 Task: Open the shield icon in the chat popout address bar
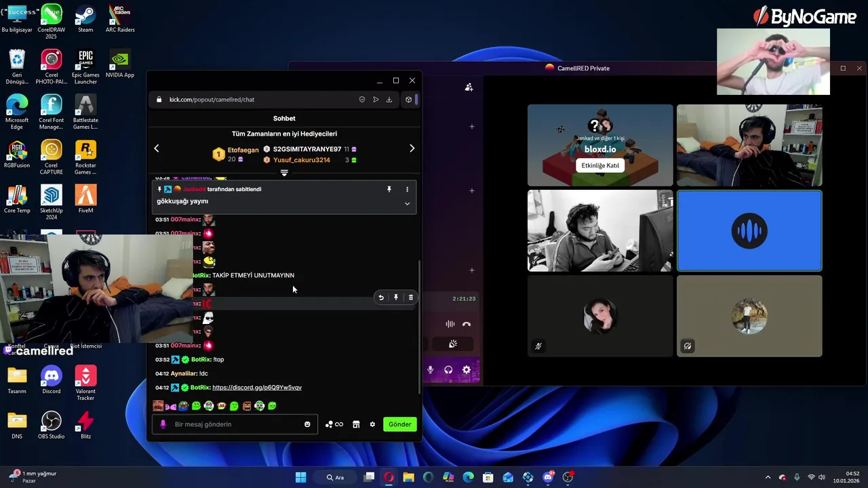(x=362, y=100)
